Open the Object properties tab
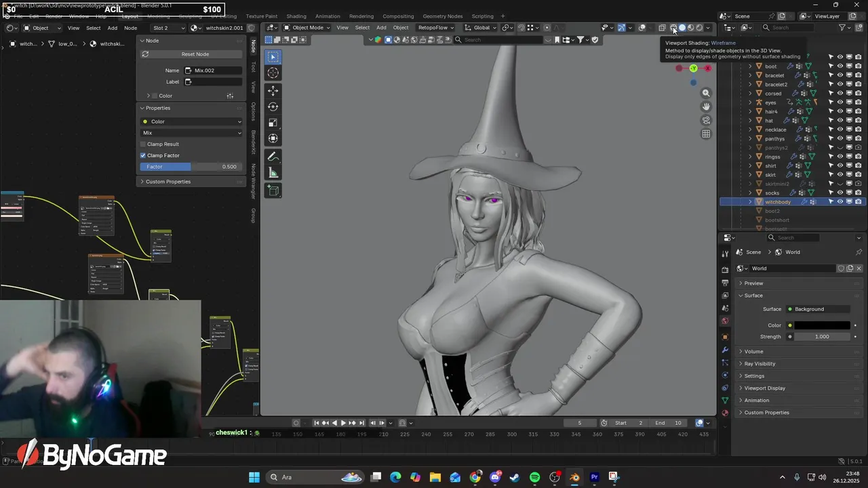 (725, 337)
